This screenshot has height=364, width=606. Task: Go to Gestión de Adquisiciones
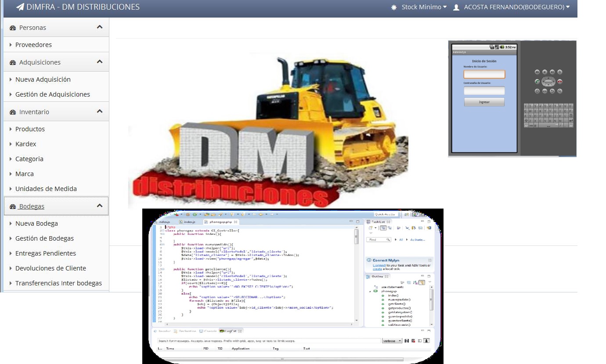pyautogui.click(x=53, y=94)
